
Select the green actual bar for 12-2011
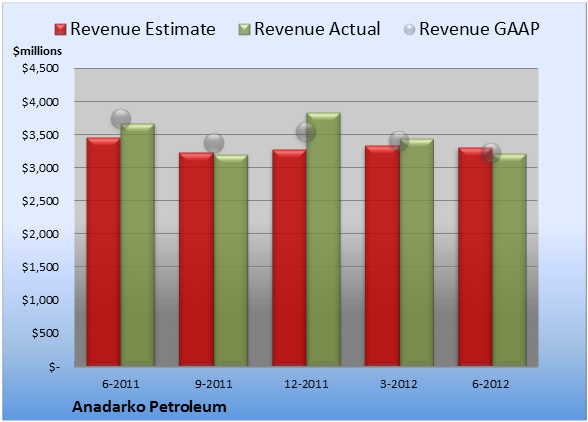coord(323,239)
